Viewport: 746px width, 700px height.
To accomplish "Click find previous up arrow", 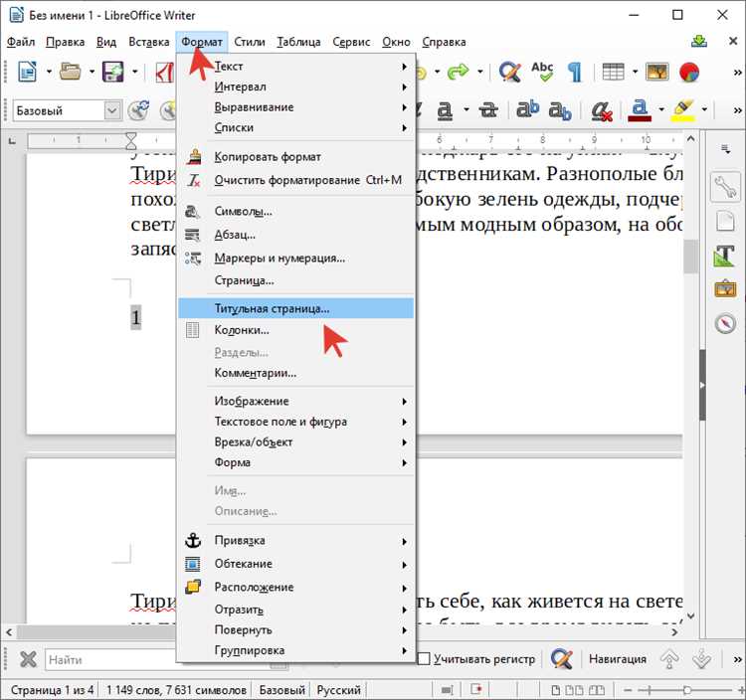I will click(669, 659).
